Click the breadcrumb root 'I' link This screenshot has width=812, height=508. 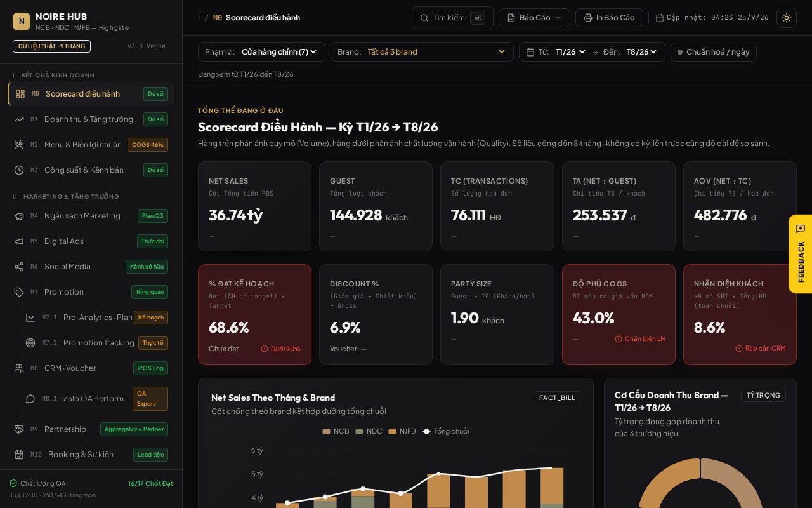[x=199, y=18]
